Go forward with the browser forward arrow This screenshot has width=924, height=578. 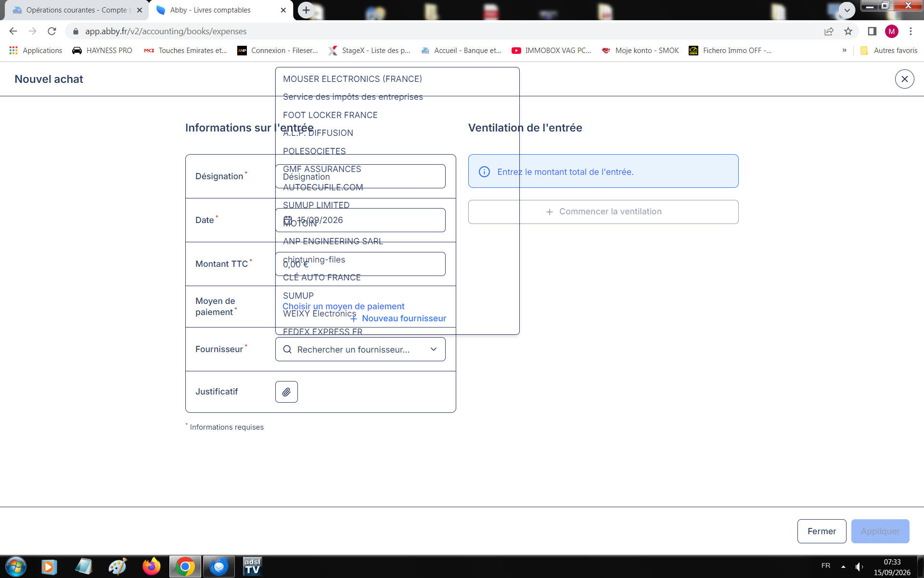32,31
